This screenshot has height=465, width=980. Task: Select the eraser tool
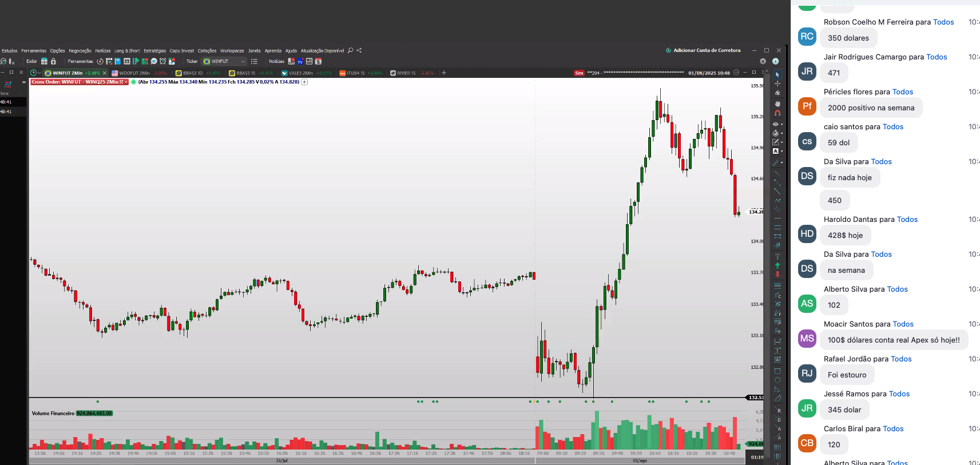[777, 93]
